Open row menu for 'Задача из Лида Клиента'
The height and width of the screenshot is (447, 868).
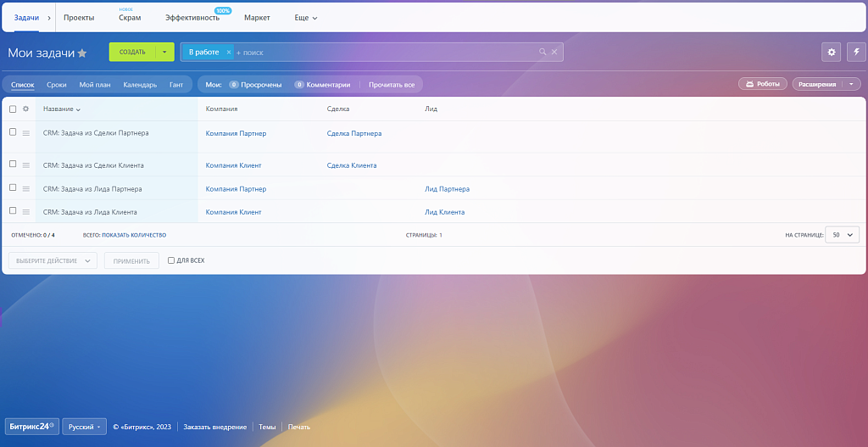point(25,212)
